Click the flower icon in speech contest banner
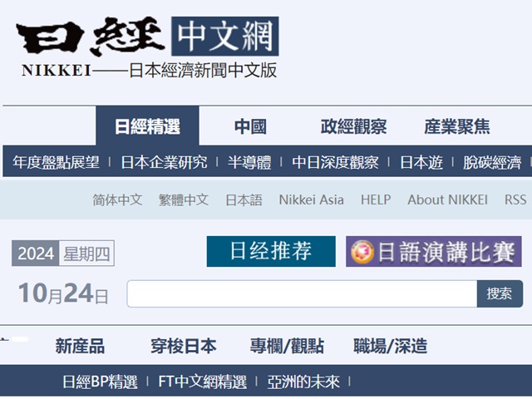Screen dimensions: 532x399 click(x=362, y=252)
